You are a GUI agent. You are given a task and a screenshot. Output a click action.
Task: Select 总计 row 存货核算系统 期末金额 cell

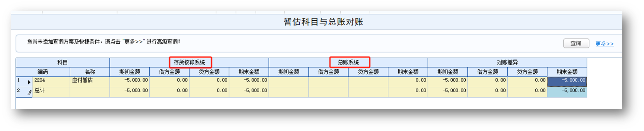pyautogui.click(x=249, y=92)
